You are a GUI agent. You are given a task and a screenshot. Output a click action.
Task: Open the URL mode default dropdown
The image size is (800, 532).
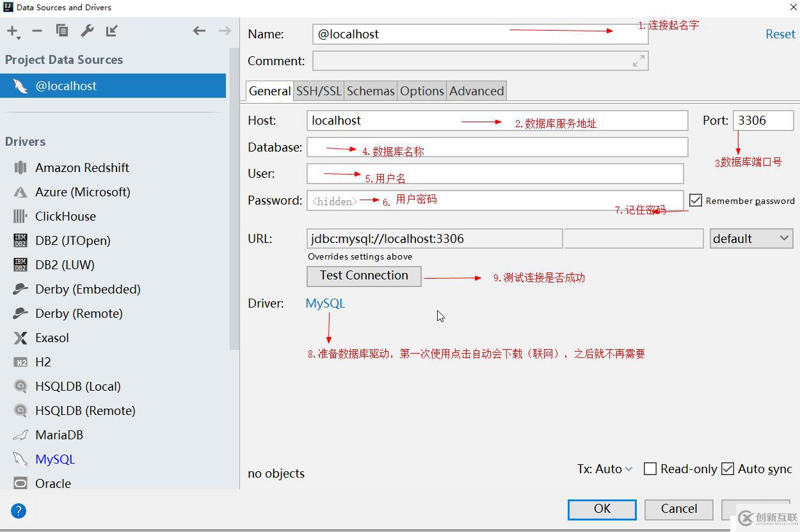coord(751,239)
